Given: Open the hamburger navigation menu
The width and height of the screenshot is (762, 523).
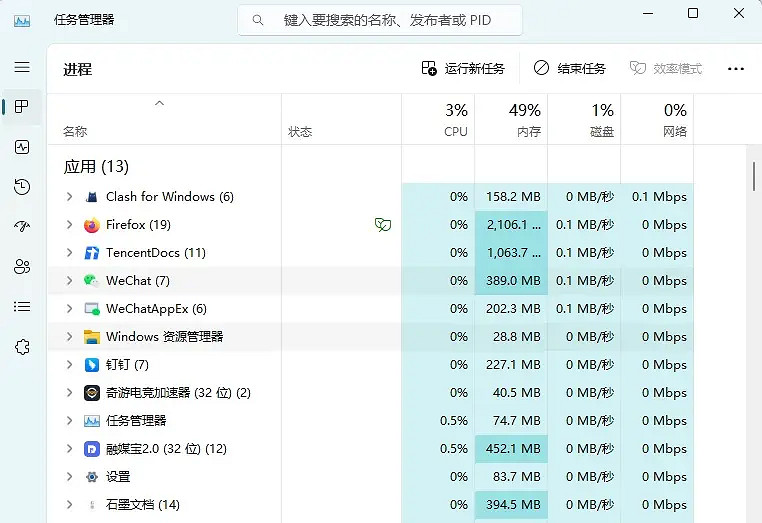Looking at the screenshot, I should [x=22, y=67].
